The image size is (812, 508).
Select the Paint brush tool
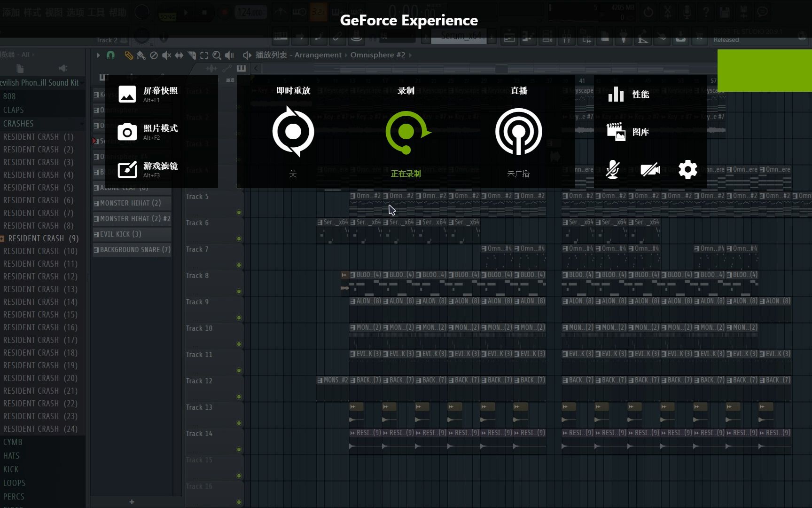click(x=141, y=55)
